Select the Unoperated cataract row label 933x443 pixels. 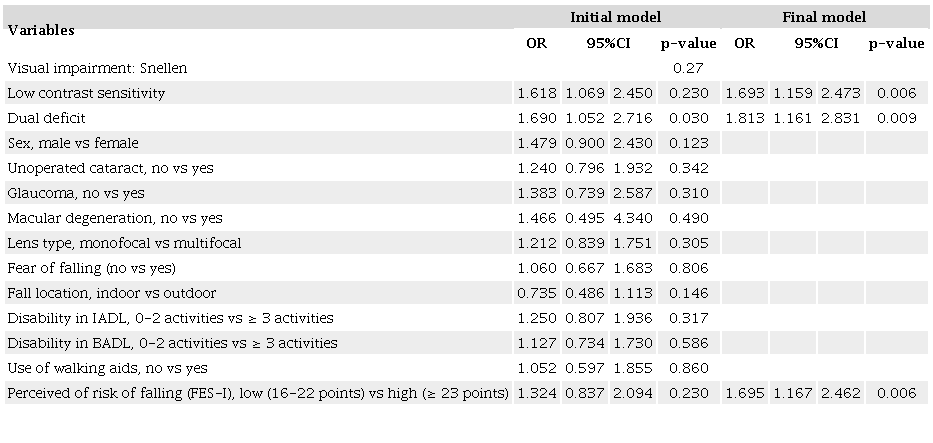(110, 168)
